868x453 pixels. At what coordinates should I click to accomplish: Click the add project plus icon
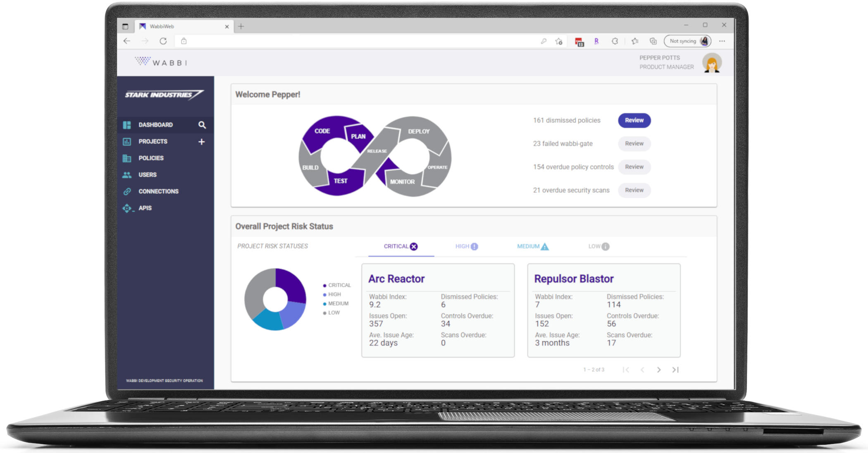coord(203,142)
